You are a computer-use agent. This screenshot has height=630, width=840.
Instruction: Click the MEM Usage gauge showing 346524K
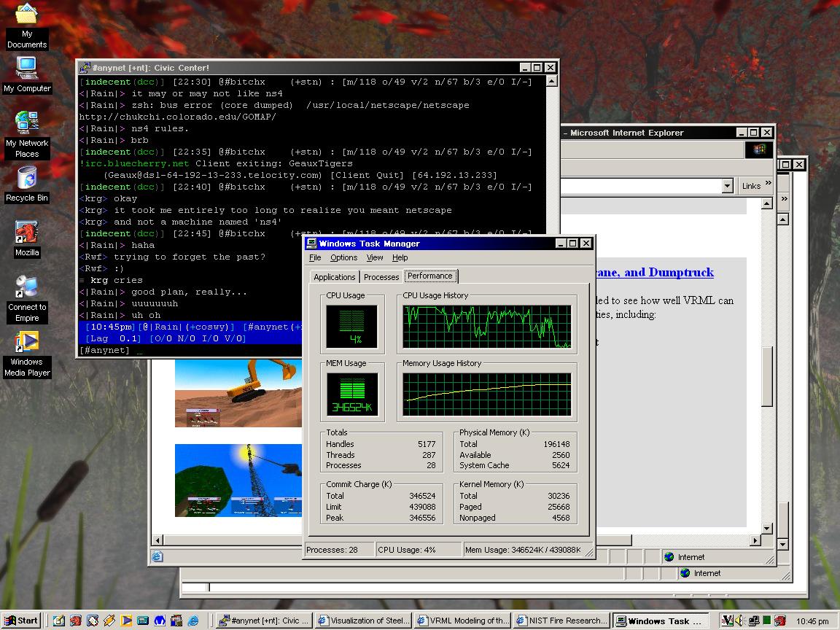(x=352, y=394)
